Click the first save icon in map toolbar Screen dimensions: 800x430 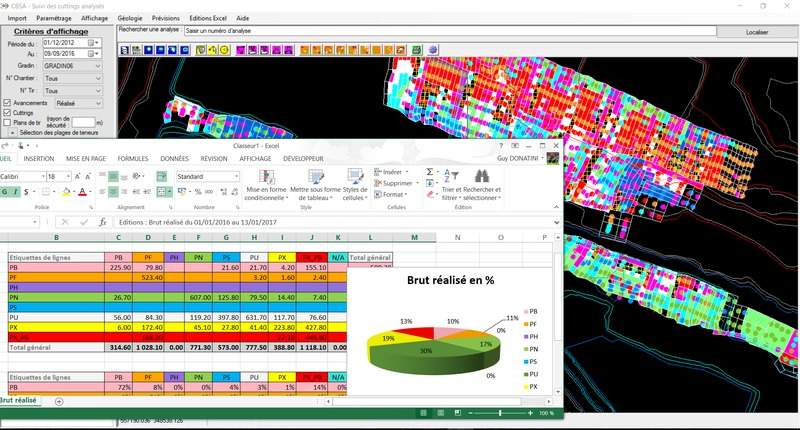(125, 50)
